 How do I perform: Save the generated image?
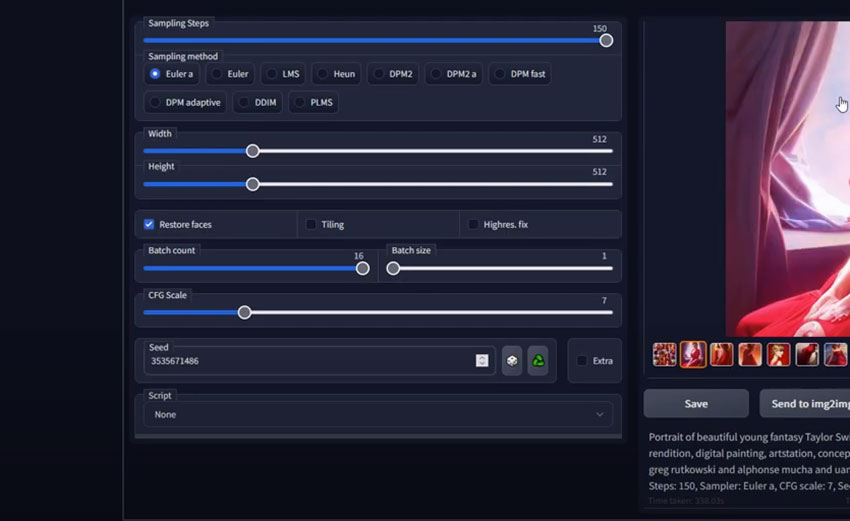coord(696,403)
